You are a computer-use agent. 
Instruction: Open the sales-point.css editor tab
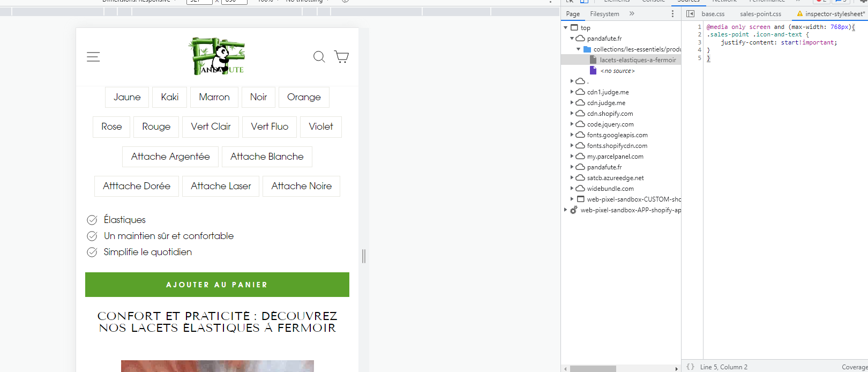(760, 14)
